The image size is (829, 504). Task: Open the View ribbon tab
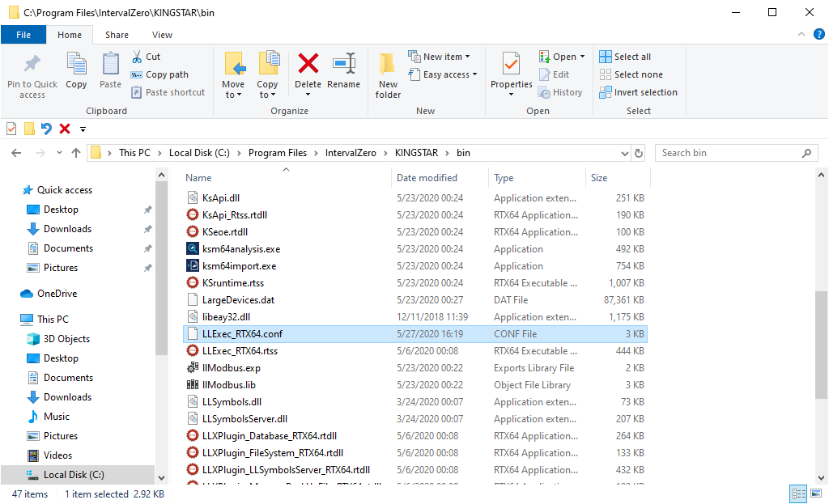[x=162, y=35]
